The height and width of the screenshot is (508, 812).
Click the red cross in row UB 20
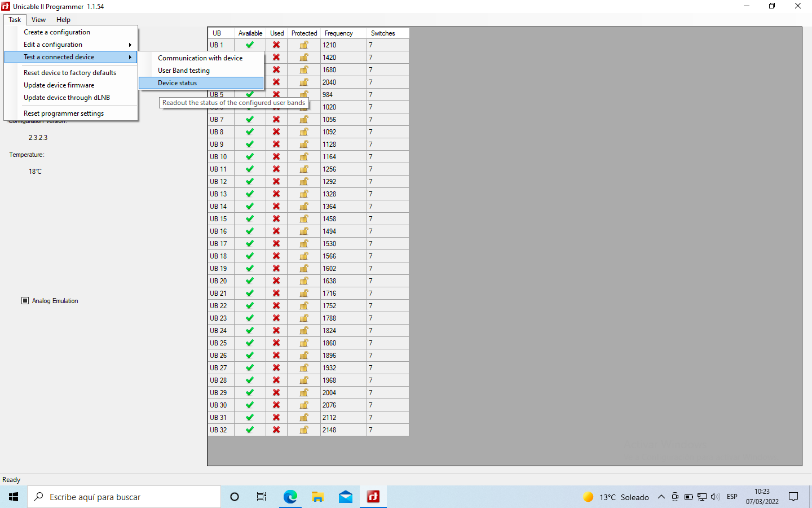pyautogui.click(x=276, y=281)
